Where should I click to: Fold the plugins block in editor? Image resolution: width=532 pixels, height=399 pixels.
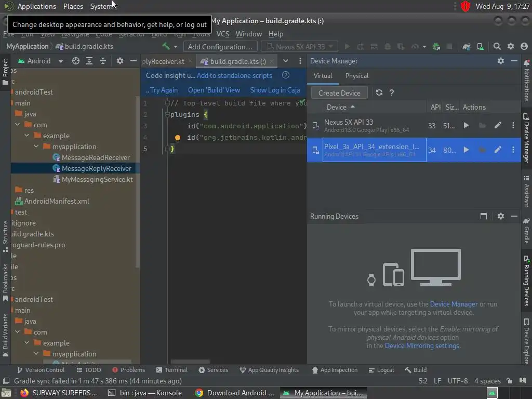(x=167, y=115)
